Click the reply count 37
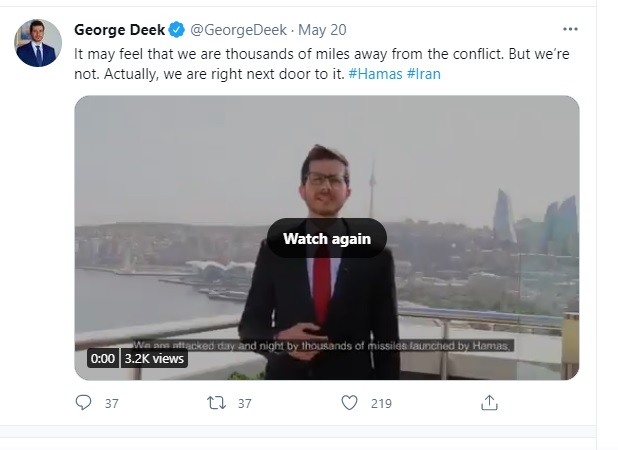 pyautogui.click(x=112, y=404)
